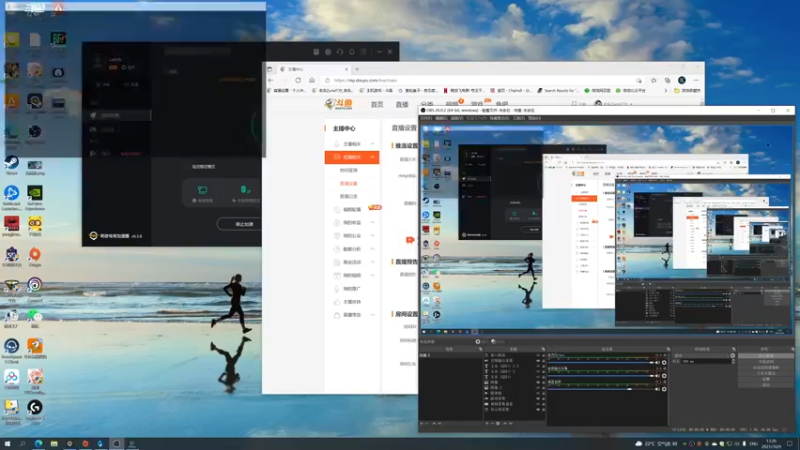This screenshot has width=800, height=450.
Task: Click 工作室模式 button in OBS
Action: pos(766,373)
